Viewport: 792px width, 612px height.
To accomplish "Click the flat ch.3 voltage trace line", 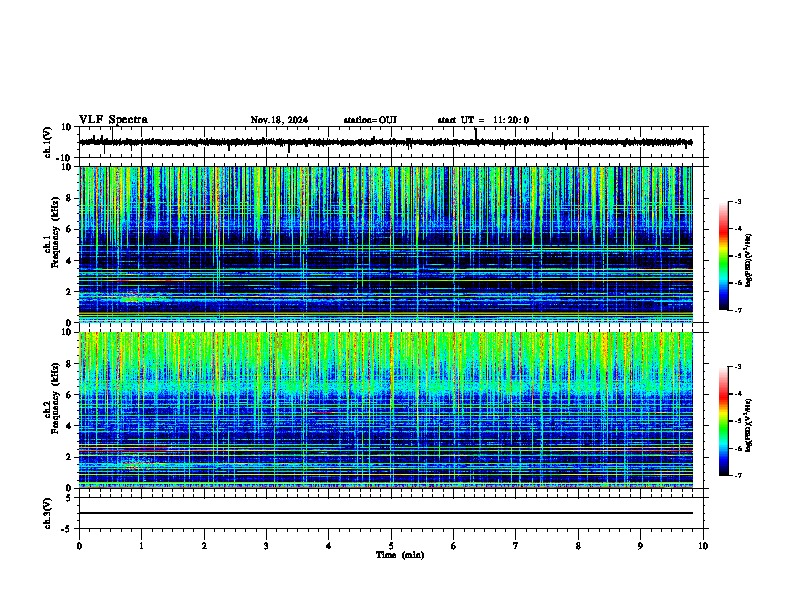I will click(x=385, y=513).
